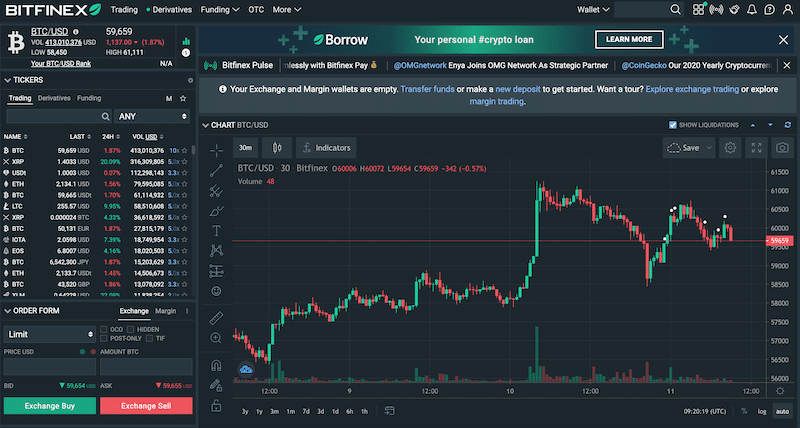Open the user account icon
Image resolution: width=800 pixels, height=428 pixels.
[x=788, y=9]
